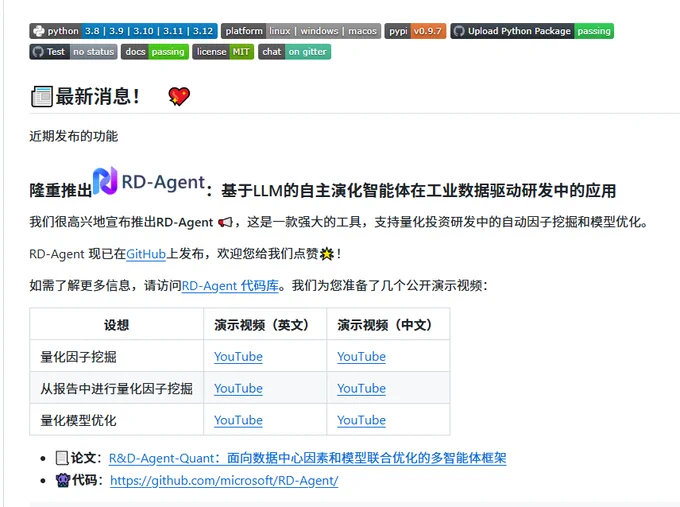This screenshot has height=507, width=680.
Task: Open English YouTube demo for 量化模型优化
Action: 238,420
